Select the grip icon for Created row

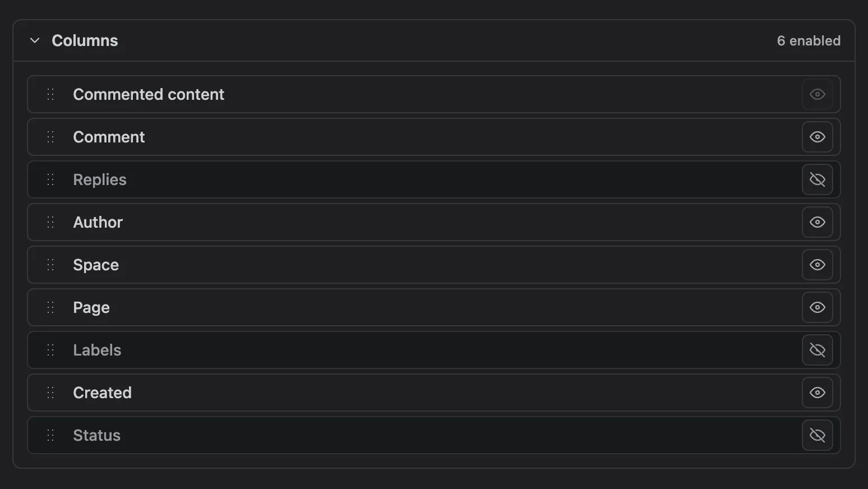(50, 393)
